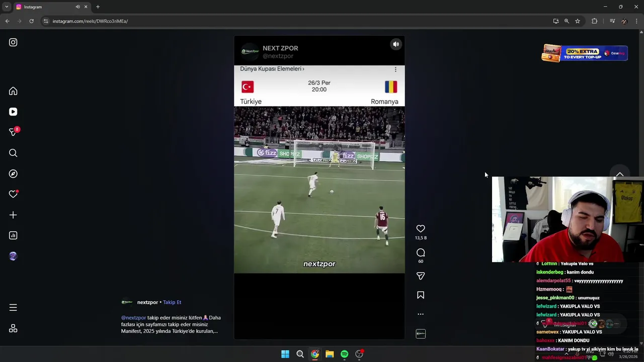Open hamburger More menu in sidebar
This screenshot has height=362, width=644.
click(13, 307)
